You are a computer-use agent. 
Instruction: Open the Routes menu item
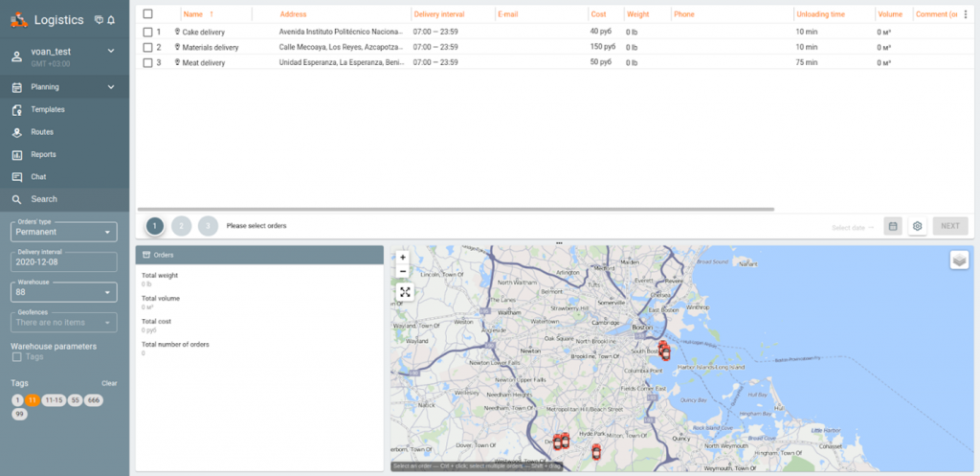42,132
